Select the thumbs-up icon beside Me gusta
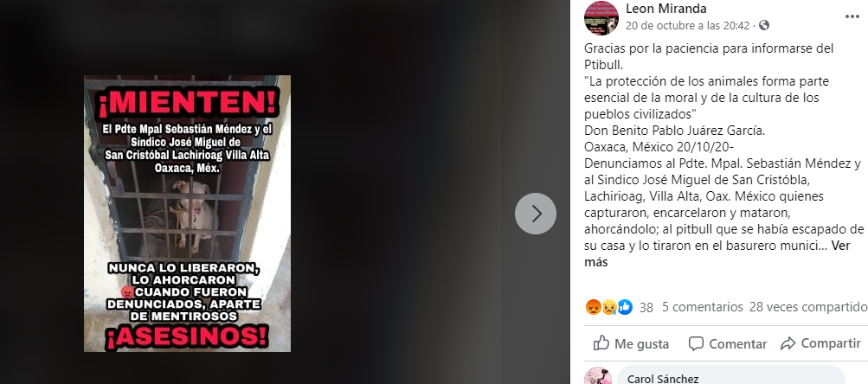Screen dimensions: 868x384 pos(601,343)
